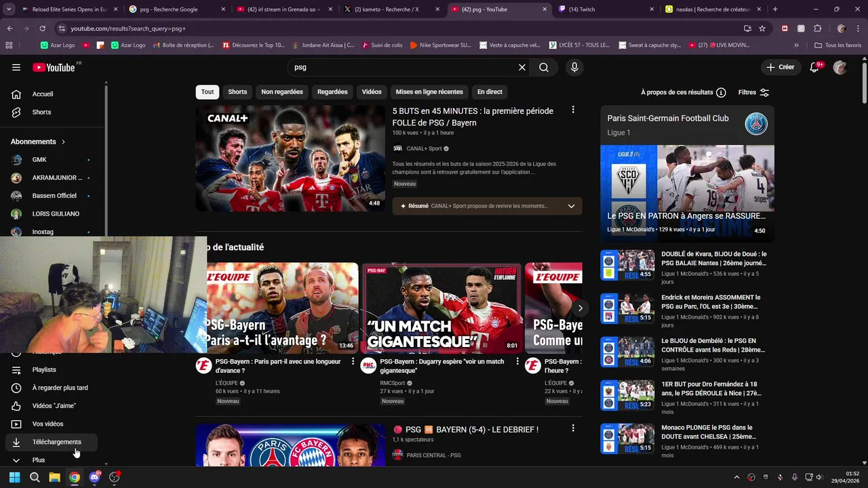Open a new Chrome tab
Image resolution: width=868 pixels, height=488 pixels.
click(775, 9)
